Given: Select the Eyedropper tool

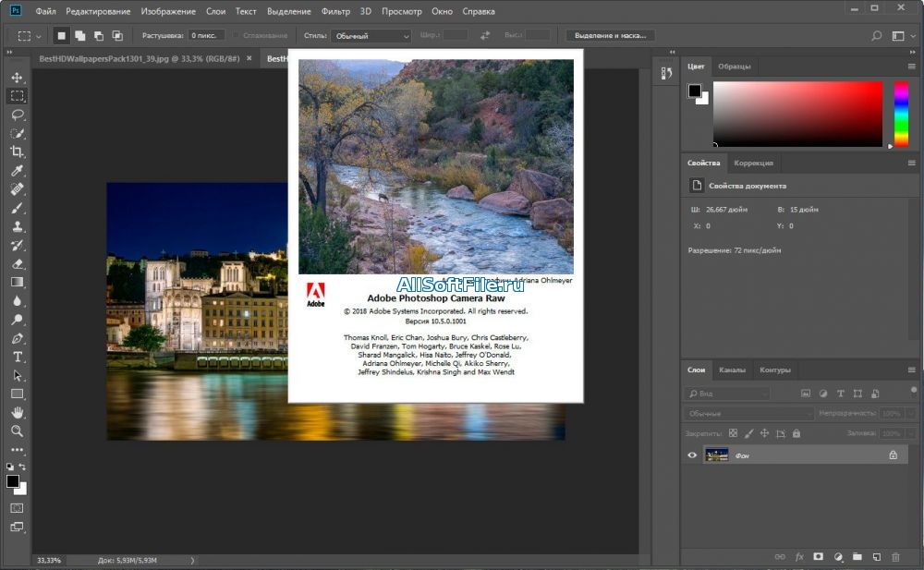Looking at the screenshot, I should click(17, 171).
